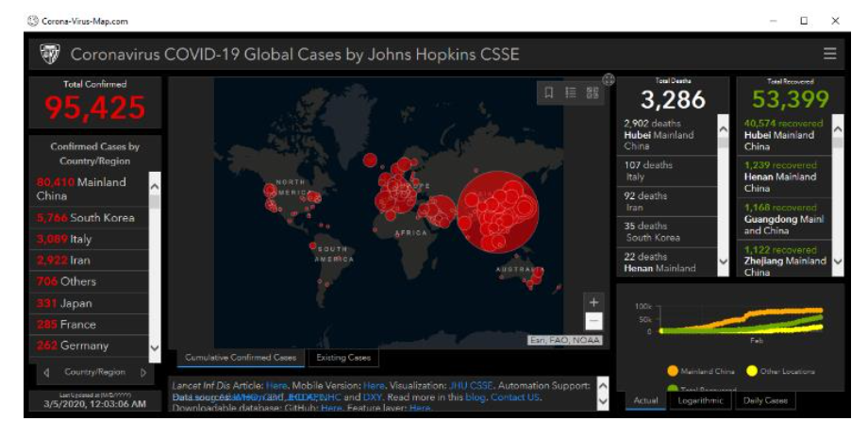Open the JHU CSSE visualization link

[x=470, y=385]
